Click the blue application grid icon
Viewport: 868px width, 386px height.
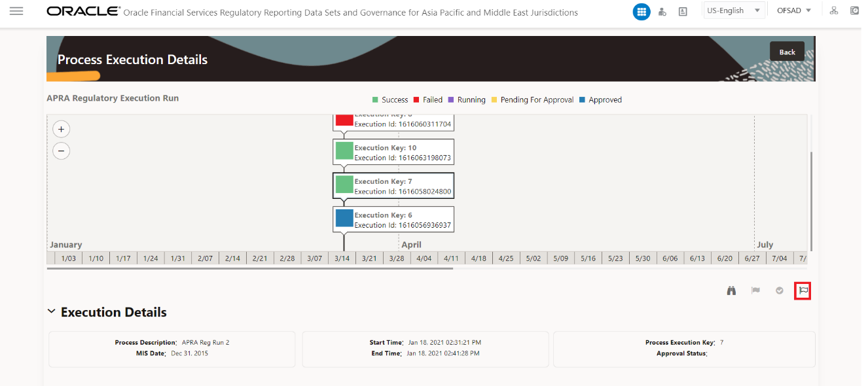tap(642, 12)
